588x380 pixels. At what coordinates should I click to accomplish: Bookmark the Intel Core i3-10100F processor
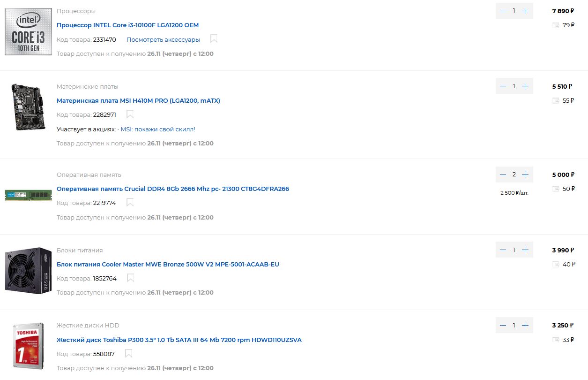coord(214,39)
